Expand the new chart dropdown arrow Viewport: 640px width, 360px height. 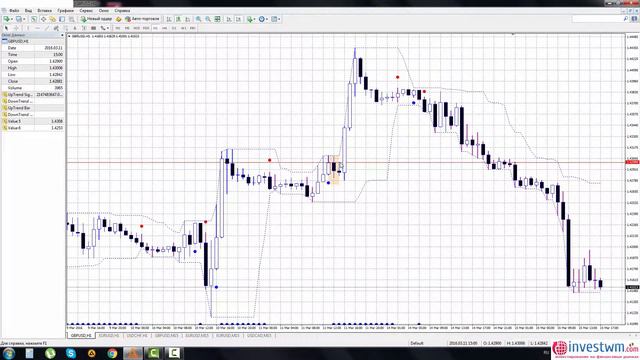(11, 19)
